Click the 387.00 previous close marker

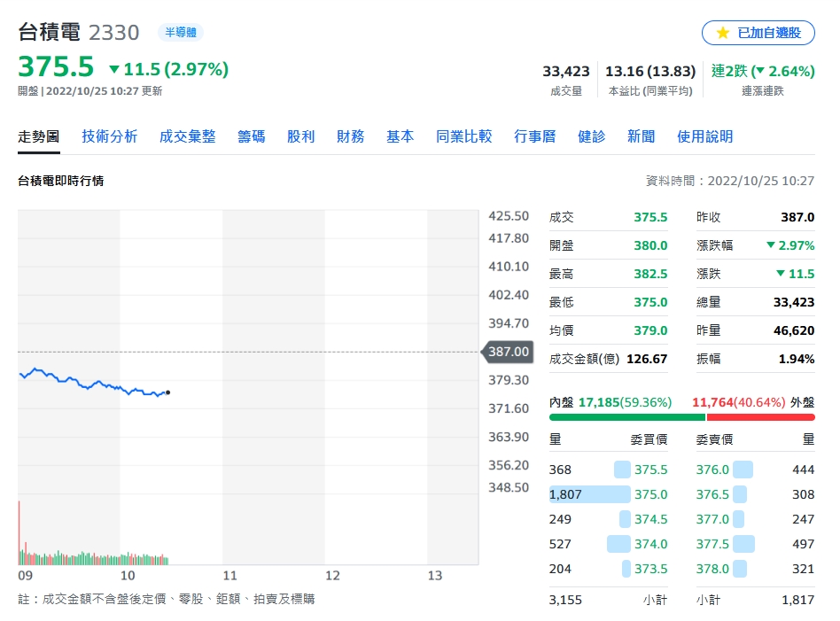[508, 352]
